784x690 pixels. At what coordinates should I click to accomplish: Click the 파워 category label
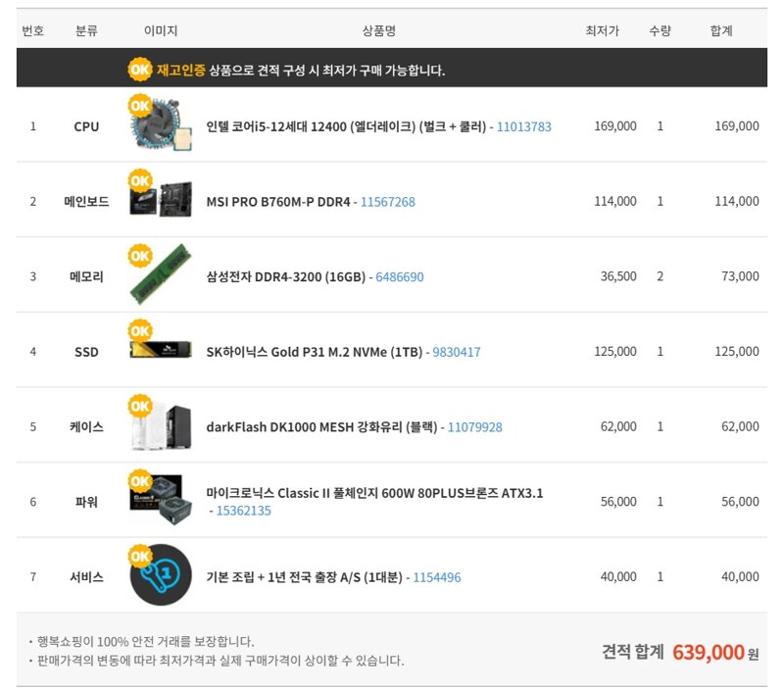click(x=86, y=502)
